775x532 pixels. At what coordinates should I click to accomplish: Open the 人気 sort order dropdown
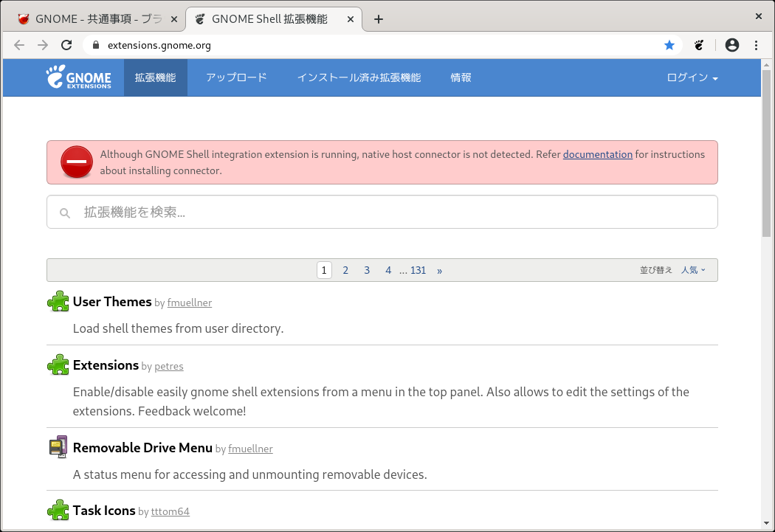(694, 270)
